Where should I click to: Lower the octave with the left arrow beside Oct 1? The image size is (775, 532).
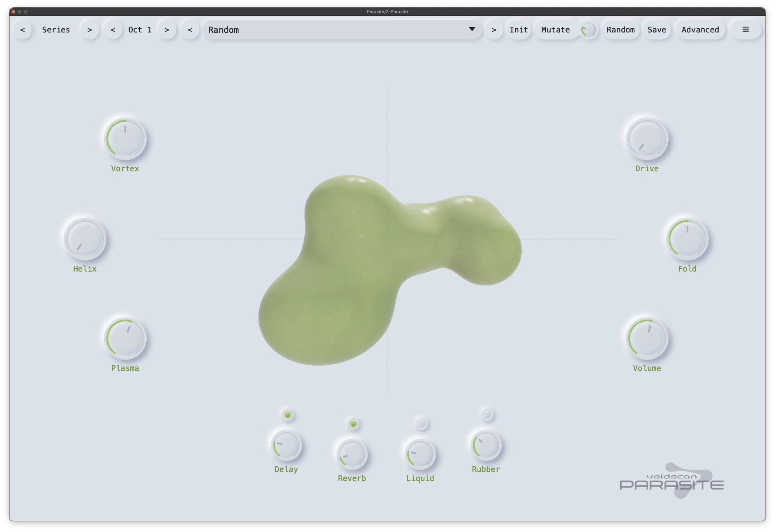tap(113, 30)
